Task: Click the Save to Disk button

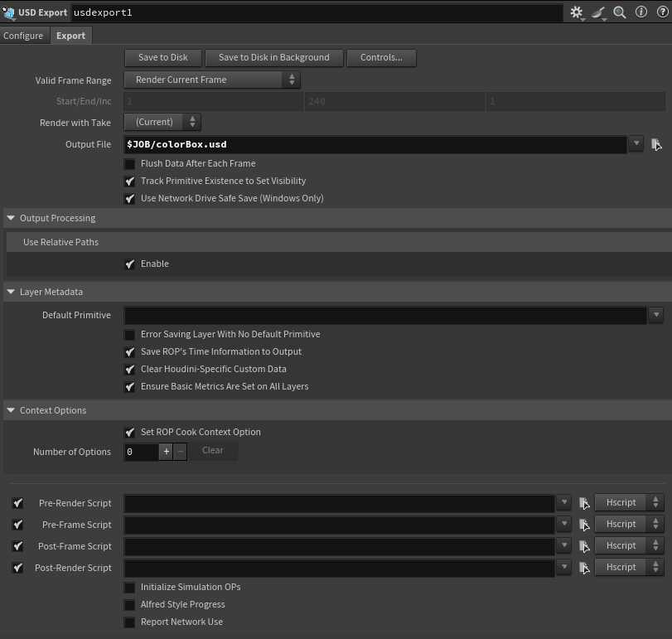Action: [x=162, y=57]
